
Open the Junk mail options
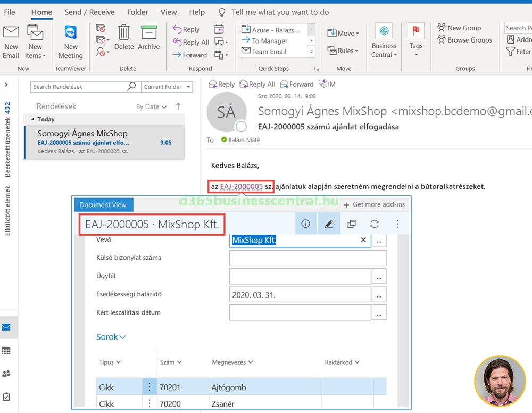[x=103, y=52]
